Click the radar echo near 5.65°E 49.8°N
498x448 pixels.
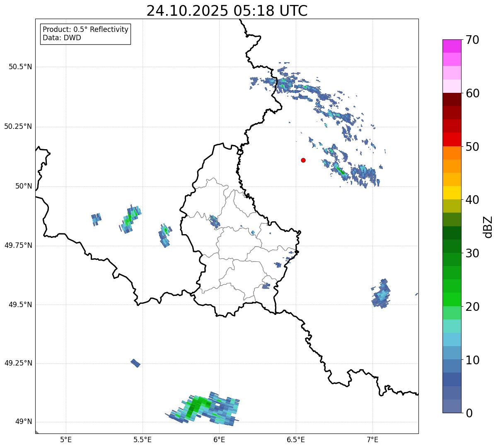coord(164,235)
